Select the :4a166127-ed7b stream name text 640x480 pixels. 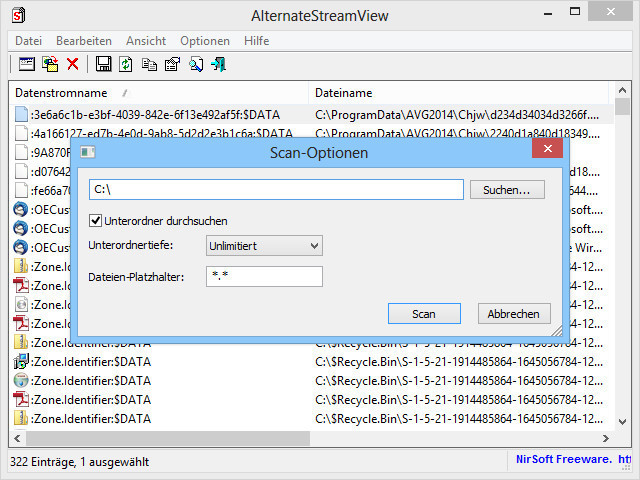pos(162,133)
